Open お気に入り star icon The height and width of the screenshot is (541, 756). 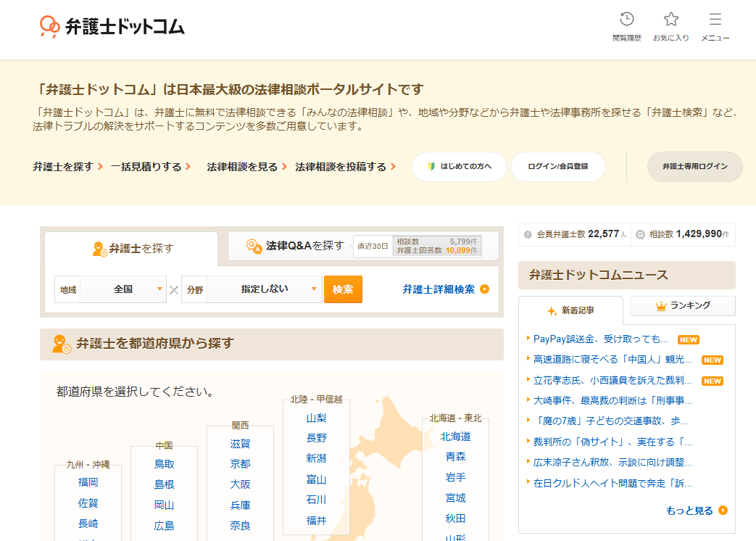coord(671,20)
